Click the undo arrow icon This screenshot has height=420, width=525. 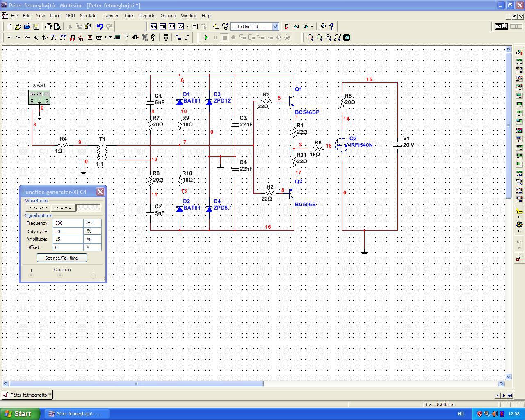pyautogui.click(x=100, y=27)
